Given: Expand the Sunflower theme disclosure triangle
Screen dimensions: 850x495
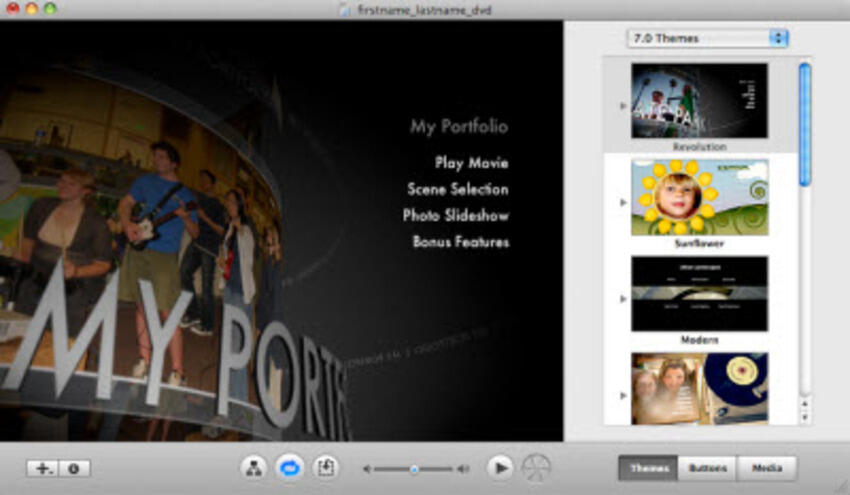Looking at the screenshot, I should 623,202.
